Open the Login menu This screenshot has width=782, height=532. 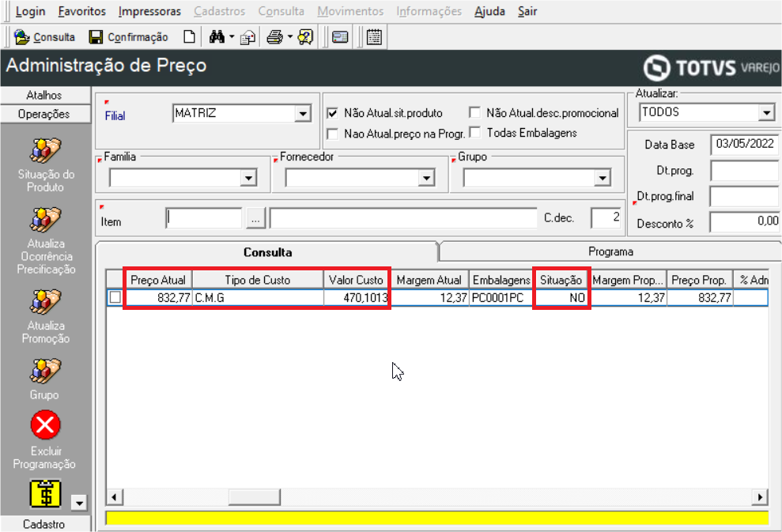click(30, 12)
